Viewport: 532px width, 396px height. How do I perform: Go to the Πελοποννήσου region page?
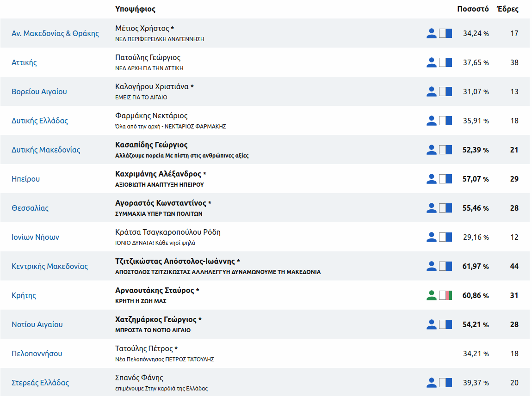pos(37,353)
